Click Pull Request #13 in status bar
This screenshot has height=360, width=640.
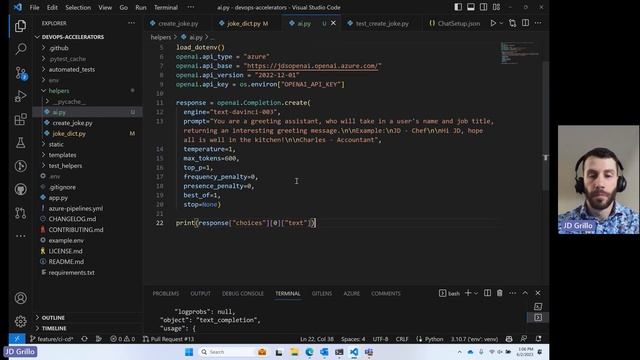[169, 339]
